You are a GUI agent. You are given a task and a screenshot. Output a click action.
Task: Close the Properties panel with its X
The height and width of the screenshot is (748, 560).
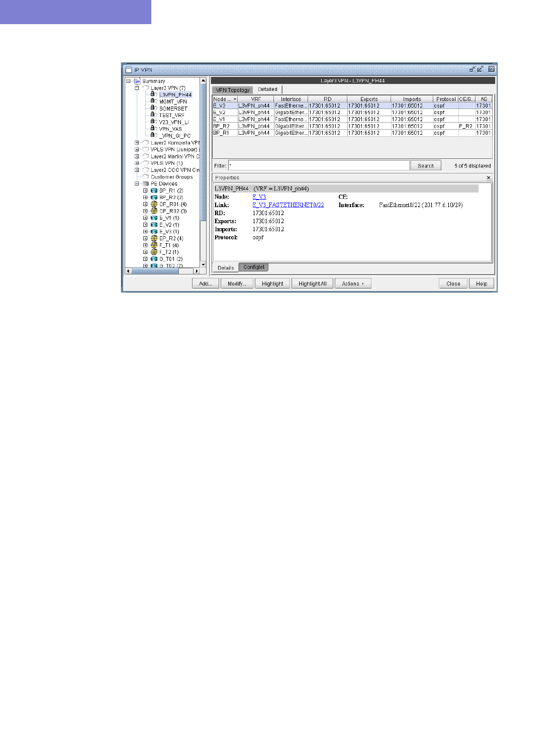click(x=489, y=177)
